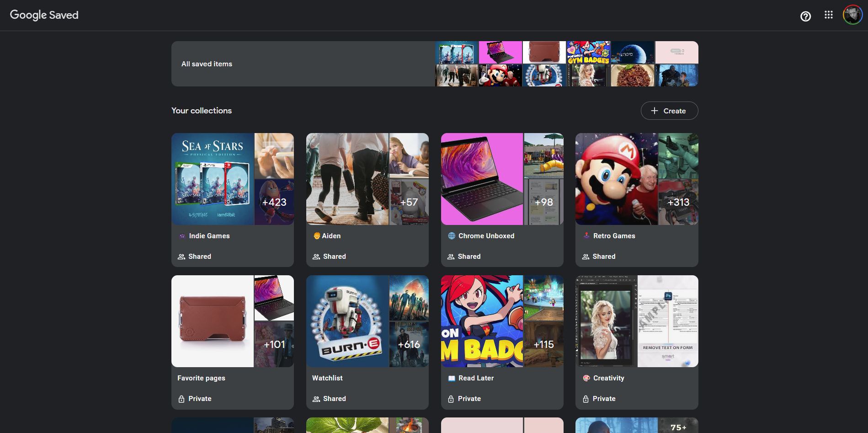Open the Watchlist collection title

point(327,378)
